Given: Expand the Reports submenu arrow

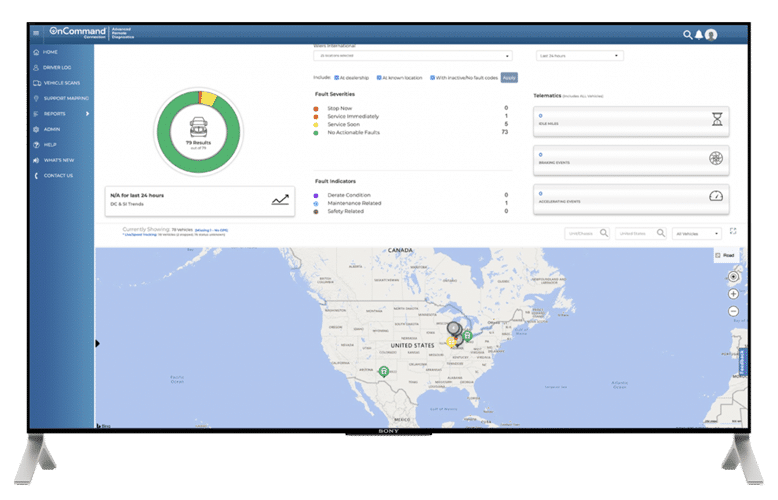Looking at the screenshot, I should (x=87, y=113).
